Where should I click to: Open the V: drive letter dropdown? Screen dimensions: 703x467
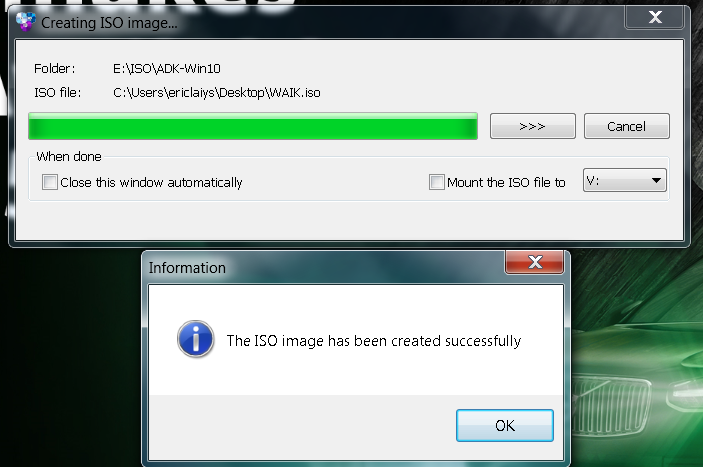click(x=625, y=181)
